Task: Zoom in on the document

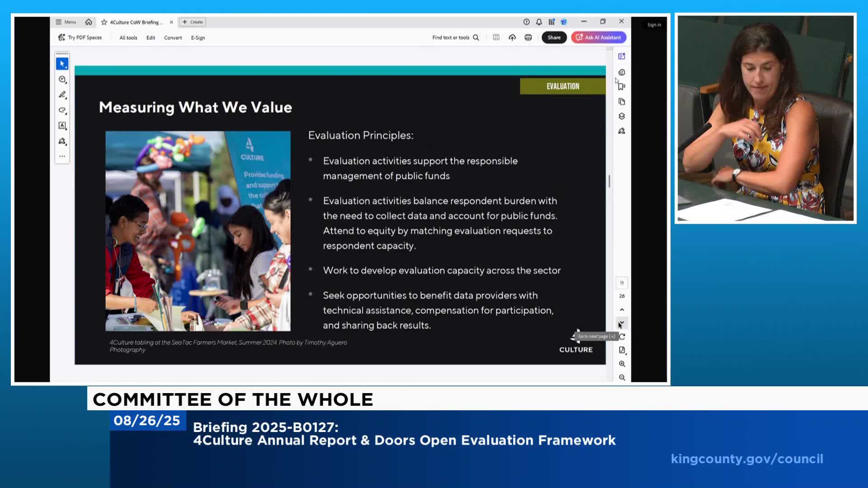Action: [622, 364]
